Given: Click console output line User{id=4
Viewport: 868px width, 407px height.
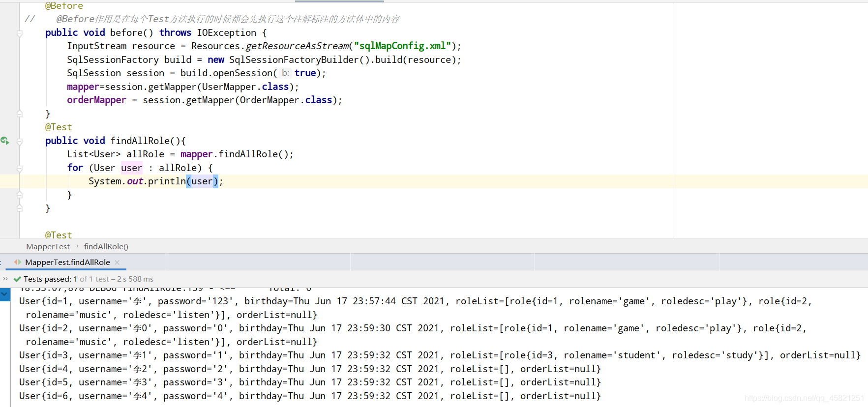Looking at the screenshot, I should point(310,369).
